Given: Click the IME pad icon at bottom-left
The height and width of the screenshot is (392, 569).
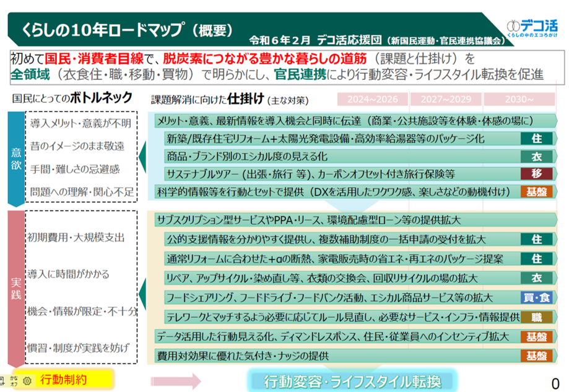Looking at the screenshot, I should pyautogui.click(x=4, y=380).
